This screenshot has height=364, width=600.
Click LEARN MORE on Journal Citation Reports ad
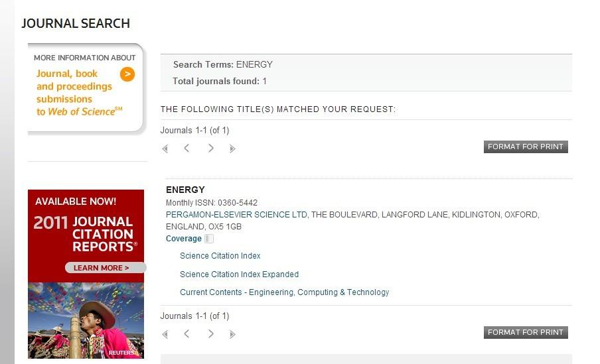click(102, 268)
